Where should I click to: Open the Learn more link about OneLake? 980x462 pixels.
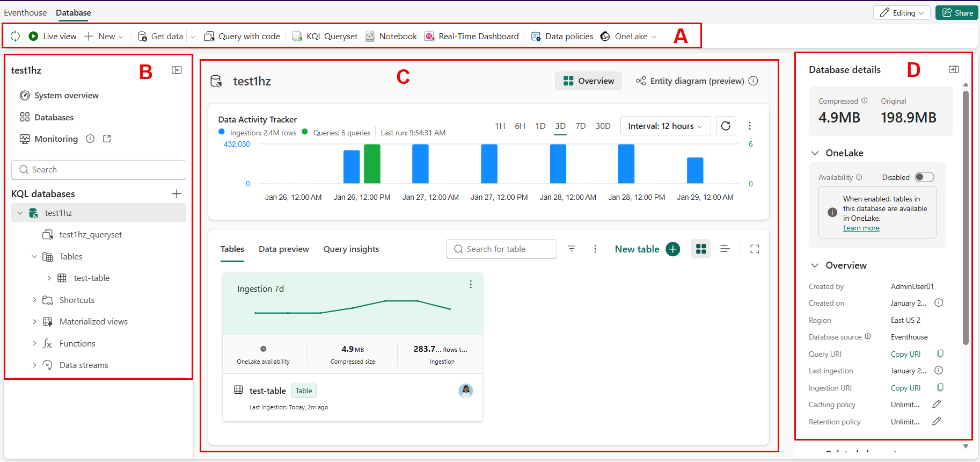point(861,228)
